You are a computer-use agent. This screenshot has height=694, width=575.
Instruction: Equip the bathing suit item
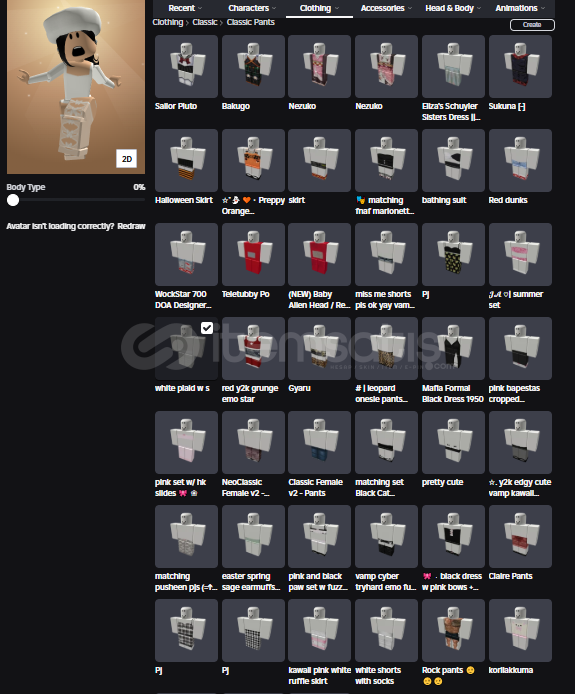[453, 160]
